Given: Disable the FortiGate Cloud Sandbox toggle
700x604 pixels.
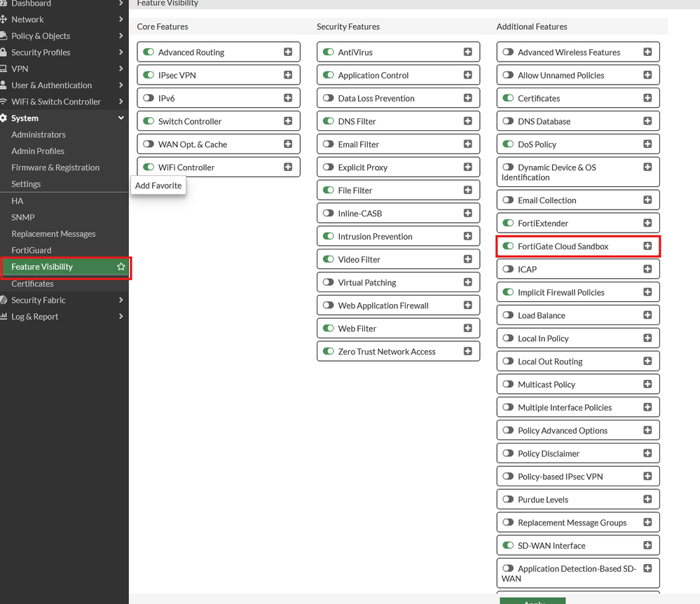Looking at the screenshot, I should point(508,246).
